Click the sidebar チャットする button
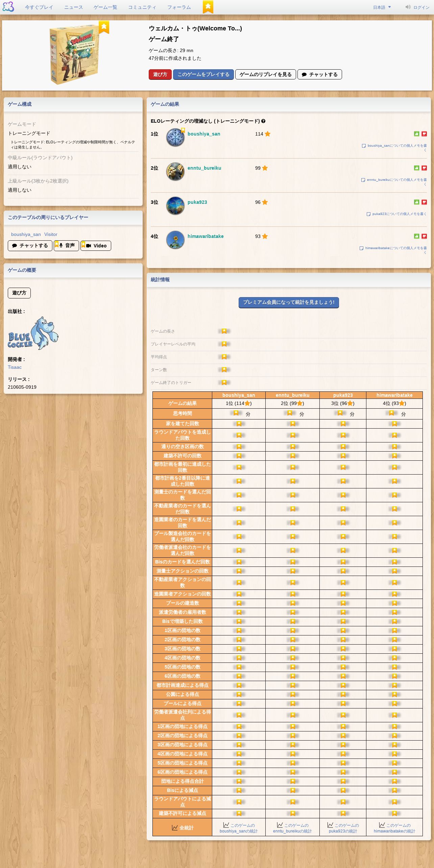Viewport: 434px width, 868px height. 30,246
